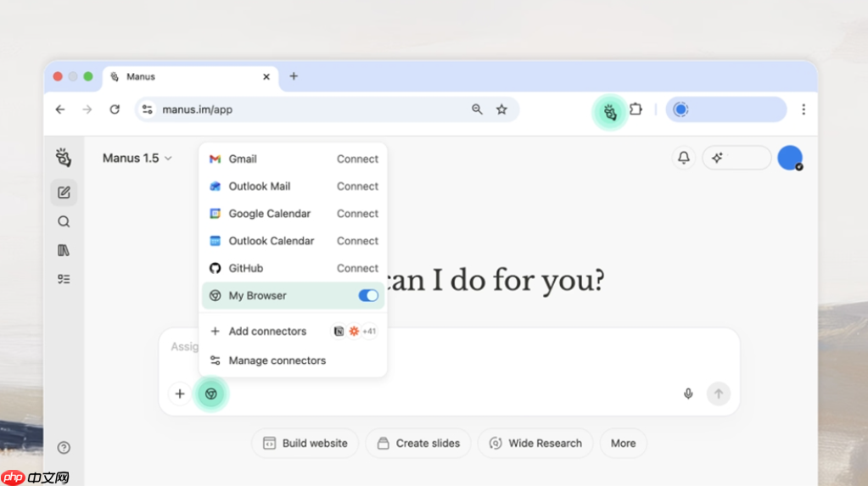868x486 pixels.
Task: Click Connect next to Google Calendar
Action: click(357, 214)
